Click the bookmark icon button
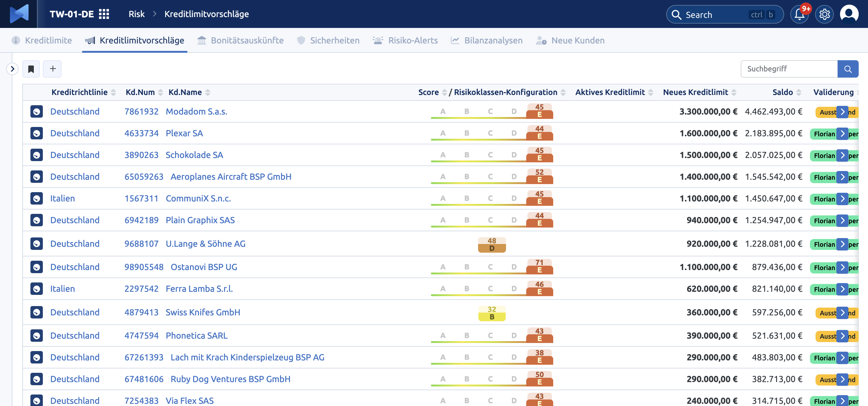The height and width of the screenshot is (406, 868). coord(31,69)
